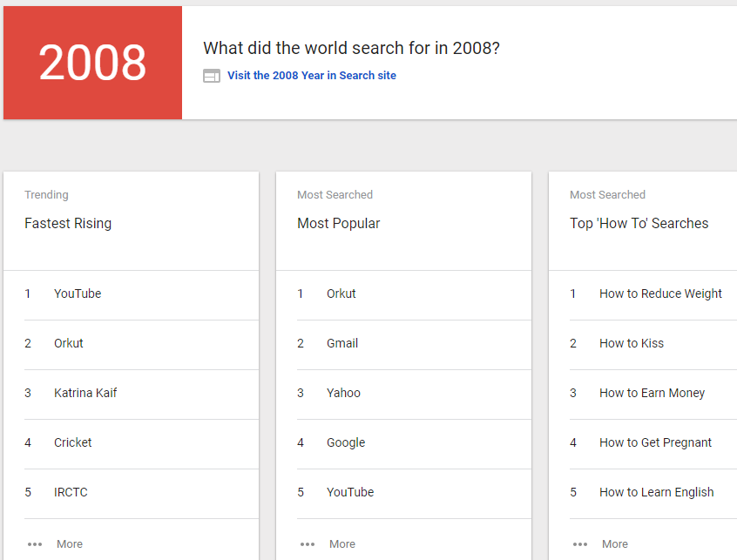Select YouTube in the Fastest Rising list
The image size is (737, 560).
click(78, 293)
